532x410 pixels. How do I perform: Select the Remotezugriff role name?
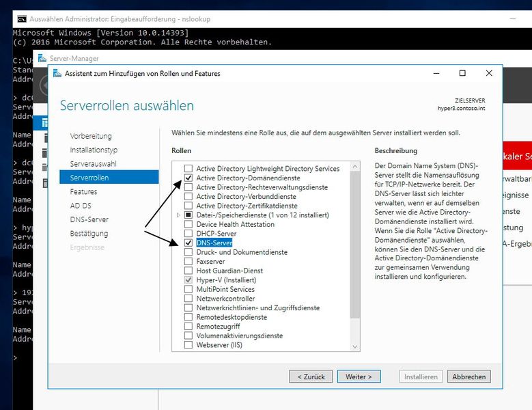click(x=218, y=326)
